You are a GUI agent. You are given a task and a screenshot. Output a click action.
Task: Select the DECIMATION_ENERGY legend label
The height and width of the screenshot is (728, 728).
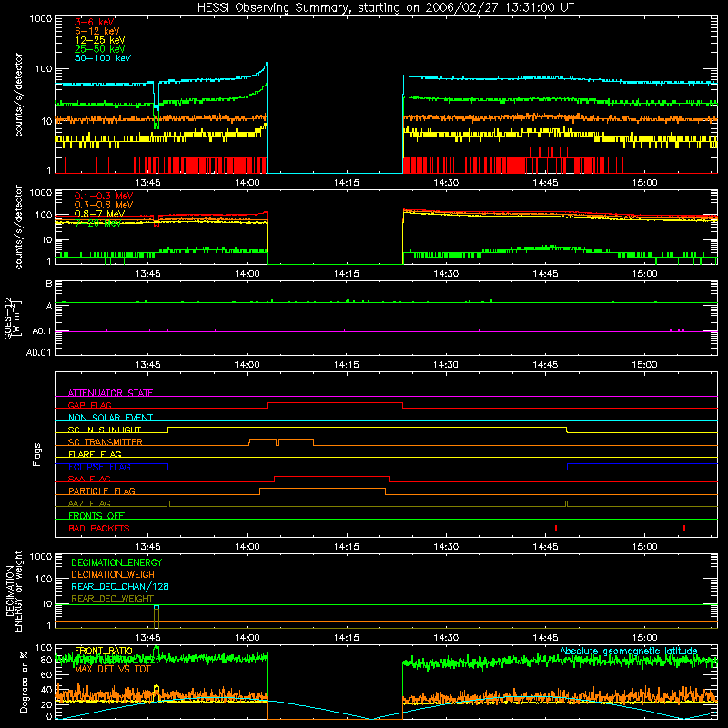[x=116, y=562]
